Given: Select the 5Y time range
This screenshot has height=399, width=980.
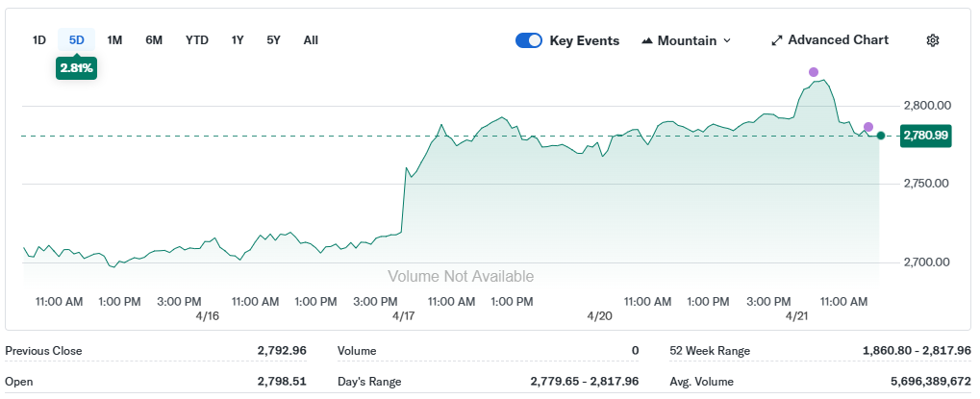Looking at the screenshot, I should pos(274,40).
